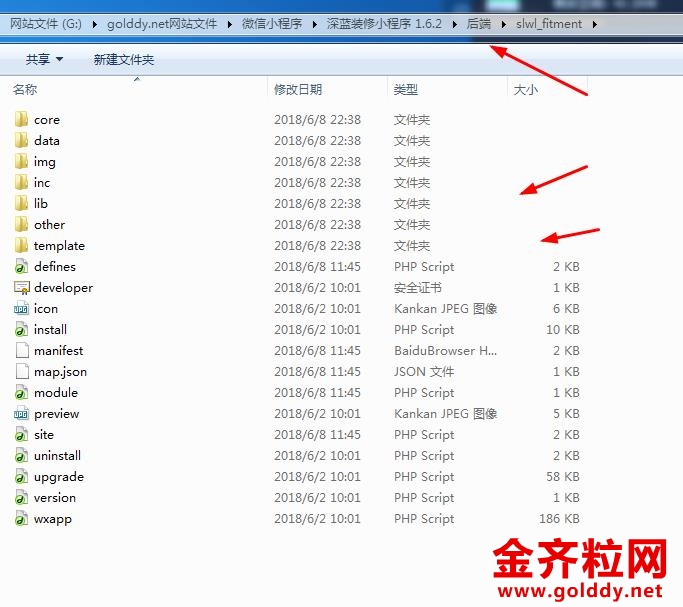Click 'JSON 文件' type in map.json row
Viewport: 683px width, 607px height.
click(424, 371)
